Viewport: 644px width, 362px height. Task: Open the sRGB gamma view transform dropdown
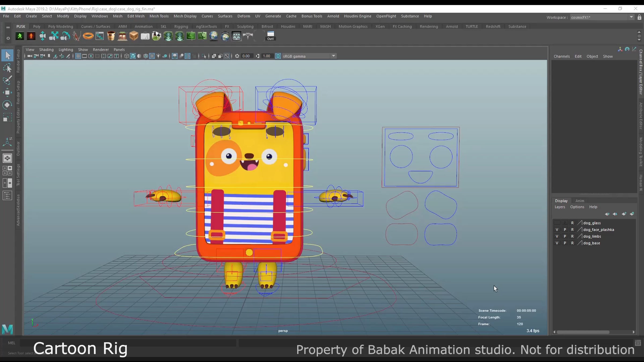point(333,56)
